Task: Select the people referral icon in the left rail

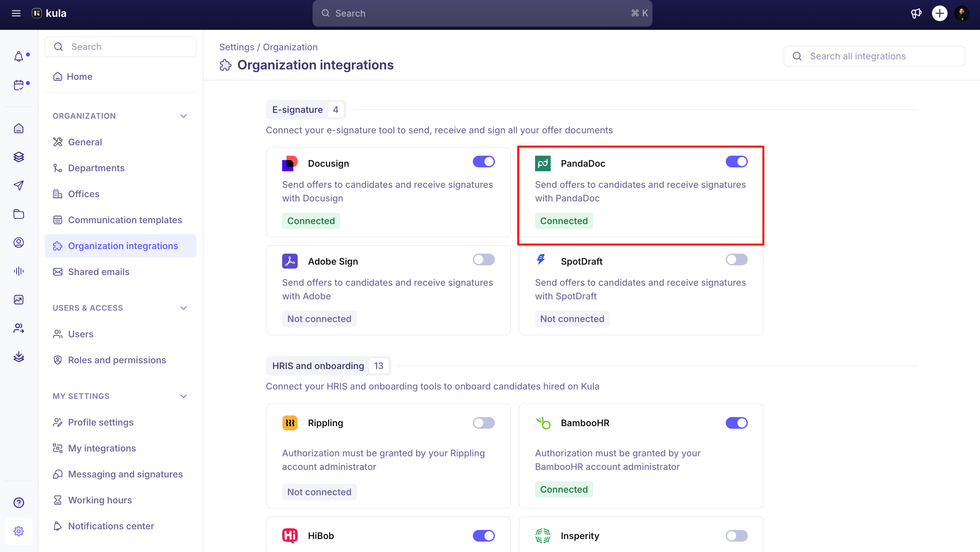Action: coord(18,328)
